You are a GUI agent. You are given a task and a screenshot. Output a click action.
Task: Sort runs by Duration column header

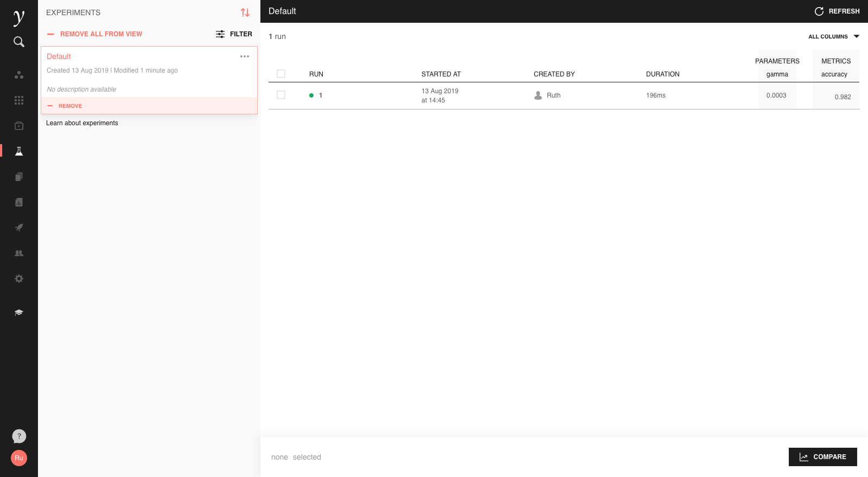point(662,74)
